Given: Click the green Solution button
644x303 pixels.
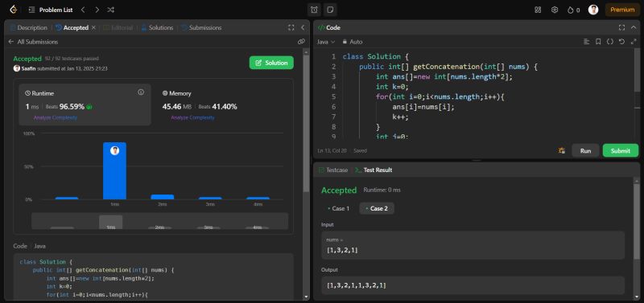Looking at the screenshot, I should coord(271,63).
